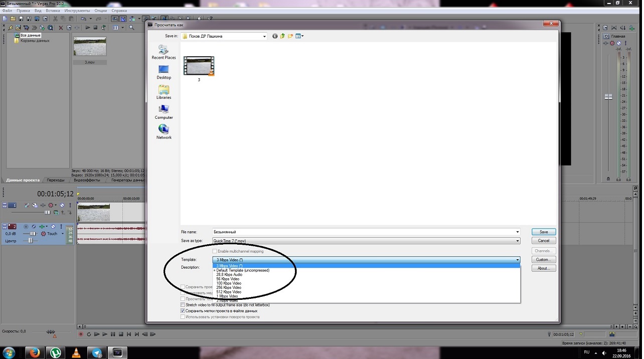Collapse the Template dropdown arrow

517,260
